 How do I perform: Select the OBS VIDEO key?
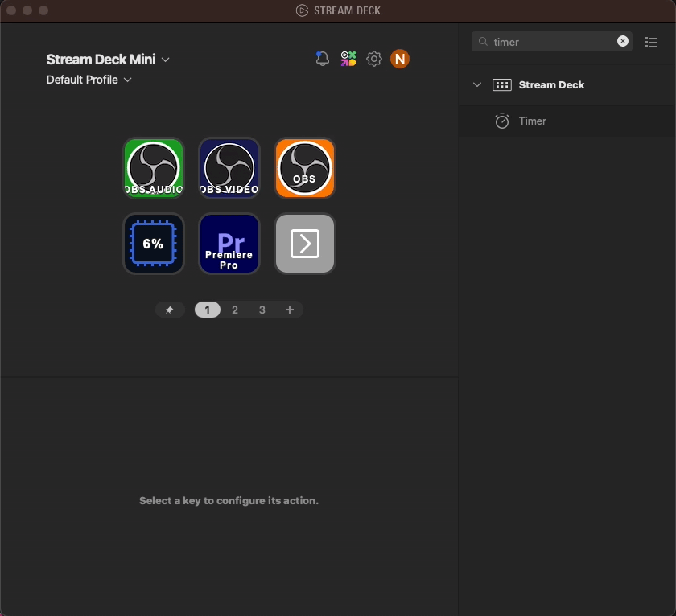[229, 168]
